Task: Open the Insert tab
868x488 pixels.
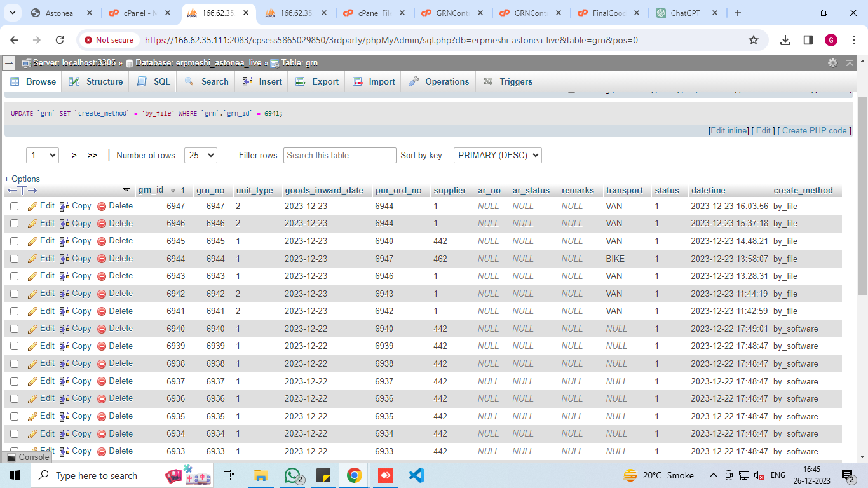Action: point(262,81)
